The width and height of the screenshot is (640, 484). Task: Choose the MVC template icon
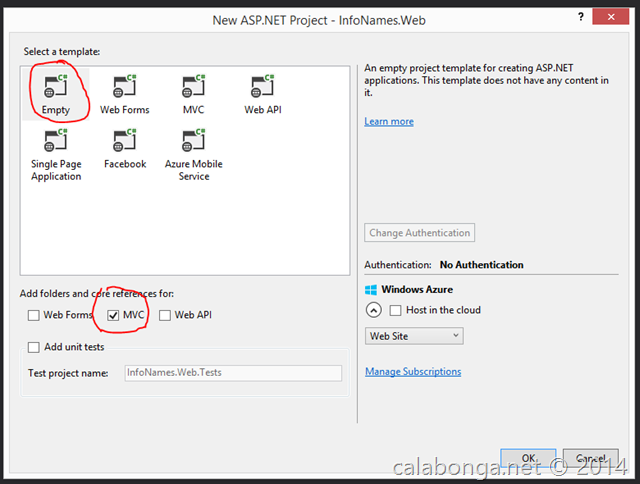point(193,86)
